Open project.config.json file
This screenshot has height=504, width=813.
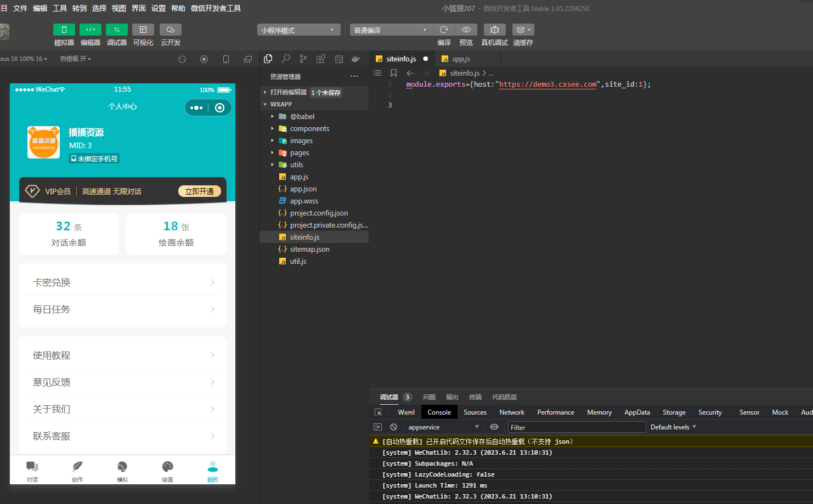click(314, 213)
